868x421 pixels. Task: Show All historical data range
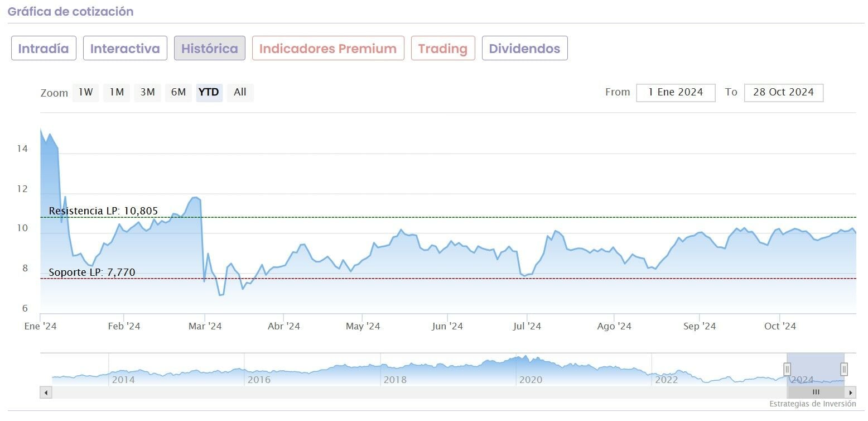point(240,92)
